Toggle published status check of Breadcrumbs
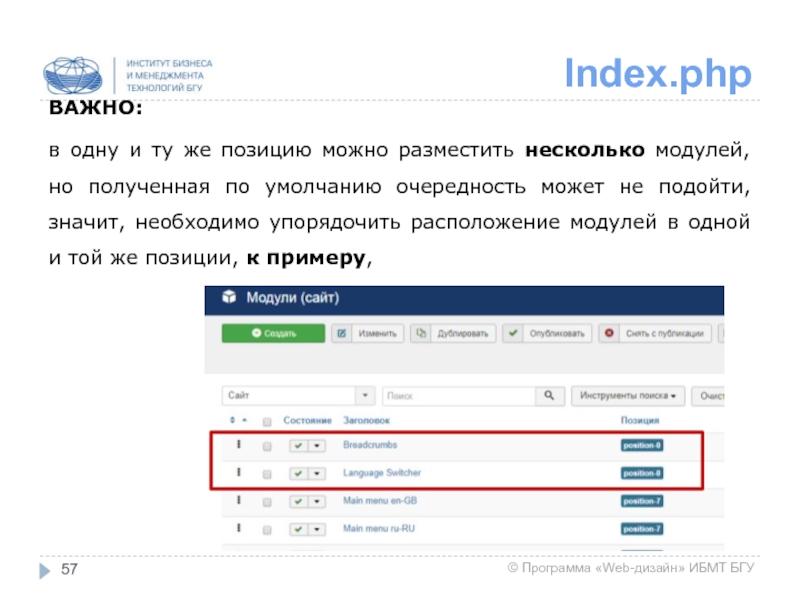The image size is (800, 600). tap(298, 446)
